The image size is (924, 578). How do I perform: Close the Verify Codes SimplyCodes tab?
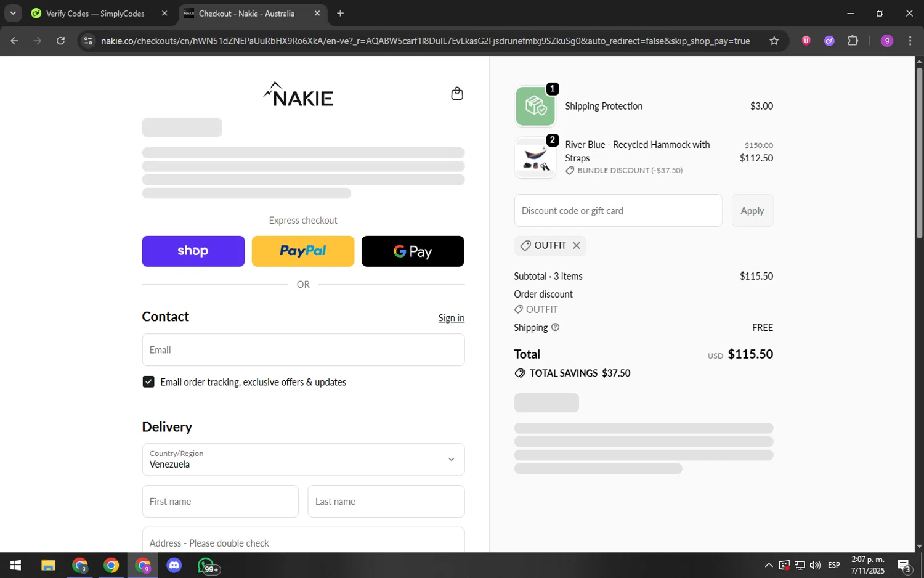pos(164,13)
